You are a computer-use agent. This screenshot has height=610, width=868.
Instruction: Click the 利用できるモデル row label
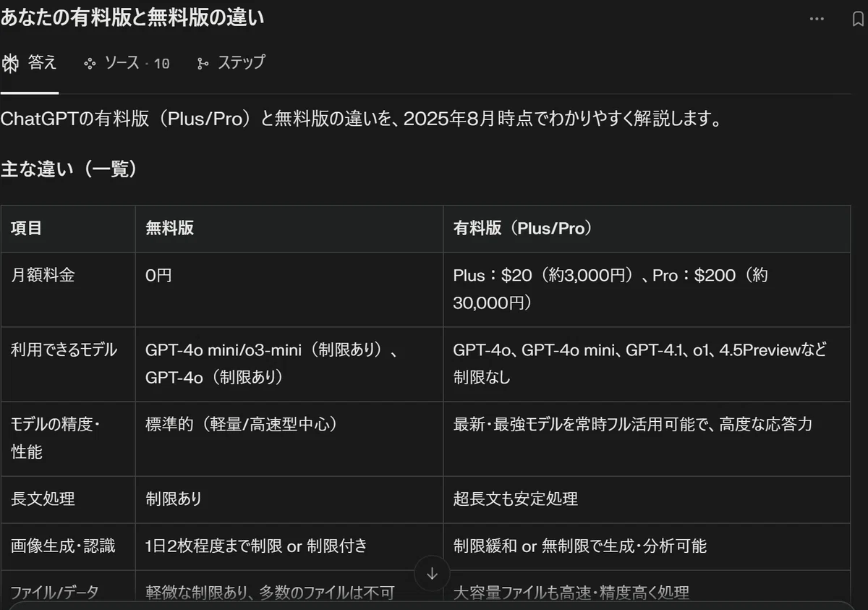coord(64,350)
